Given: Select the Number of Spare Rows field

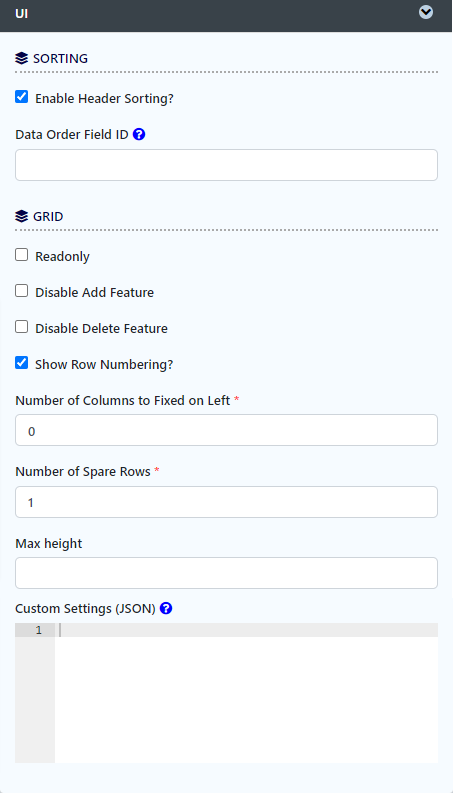Looking at the screenshot, I should (226, 502).
